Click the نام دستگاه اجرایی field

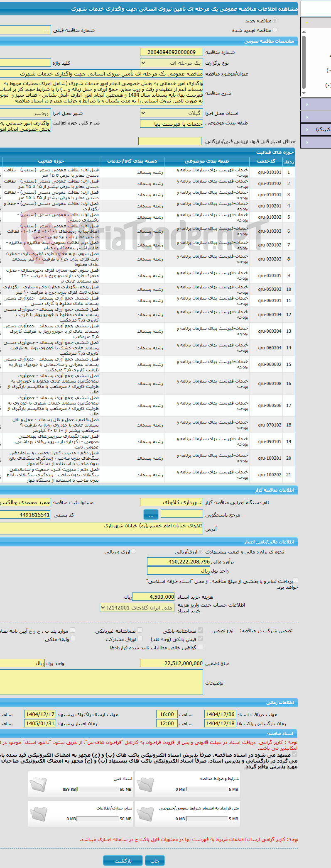tap(172, 502)
